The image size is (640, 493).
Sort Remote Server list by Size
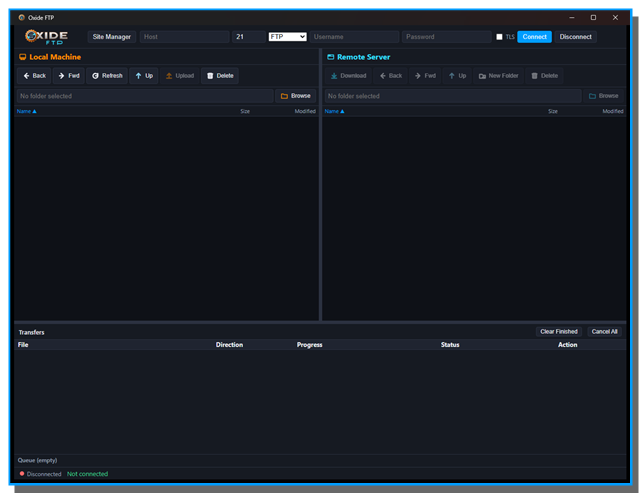click(x=553, y=111)
